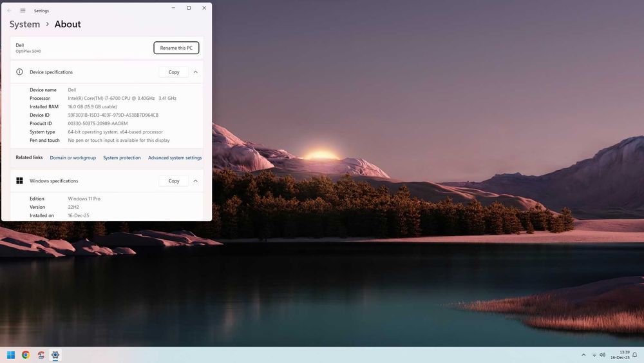Image resolution: width=644 pixels, height=363 pixels.
Task: Click the version value '22H2'
Action: tap(73, 207)
